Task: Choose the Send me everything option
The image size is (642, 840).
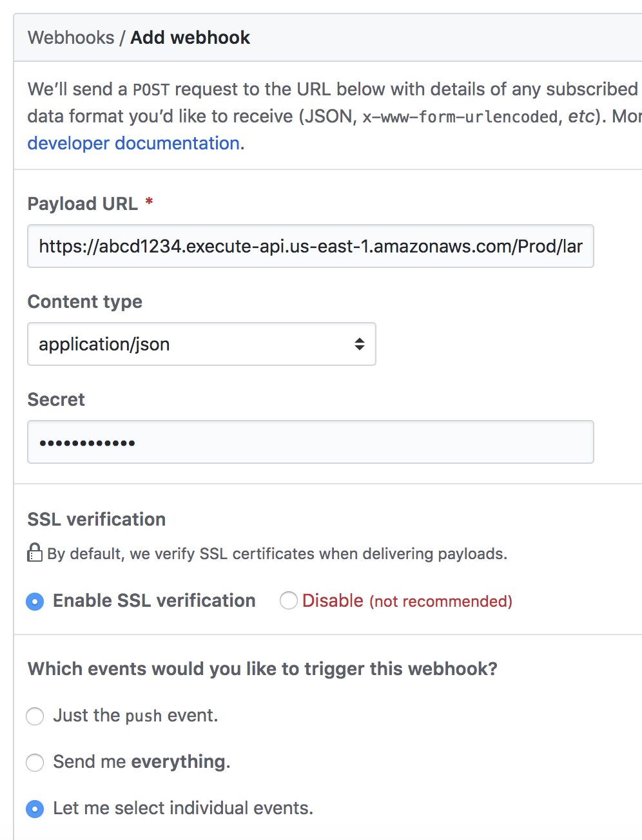Action: pos(35,762)
